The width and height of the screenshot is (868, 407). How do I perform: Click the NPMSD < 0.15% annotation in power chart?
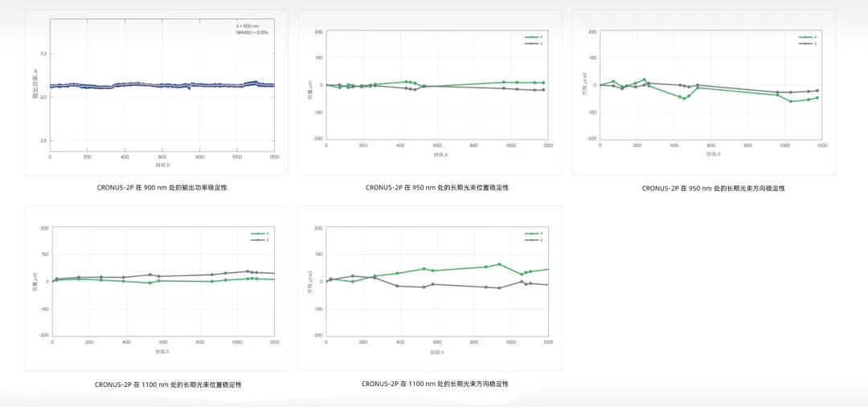click(252, 32)
